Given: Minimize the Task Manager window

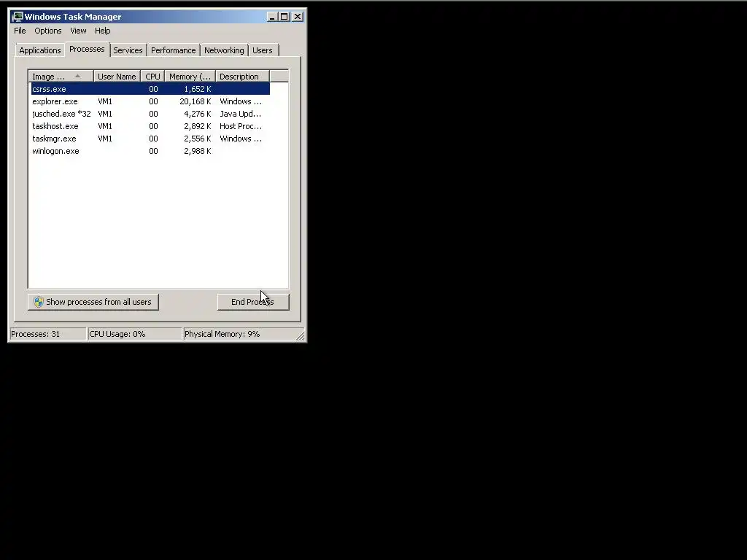Looking at the screenshot, I should 272,17.
